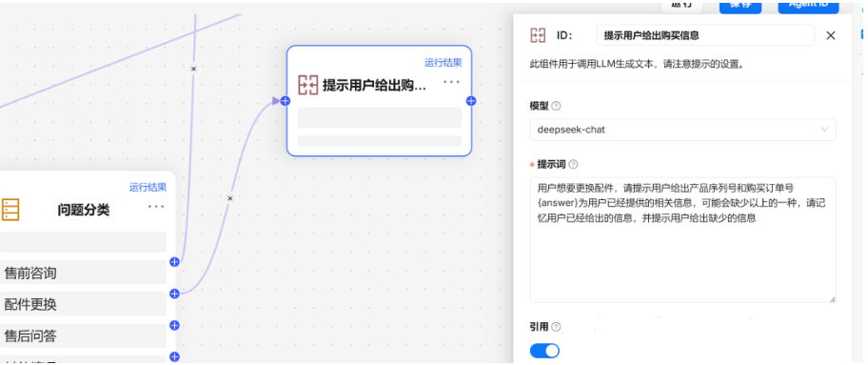This screenshot has width=868, height=365.
Task: Open the 提示用户给出购… node three-dot menu
Action: 452,82
